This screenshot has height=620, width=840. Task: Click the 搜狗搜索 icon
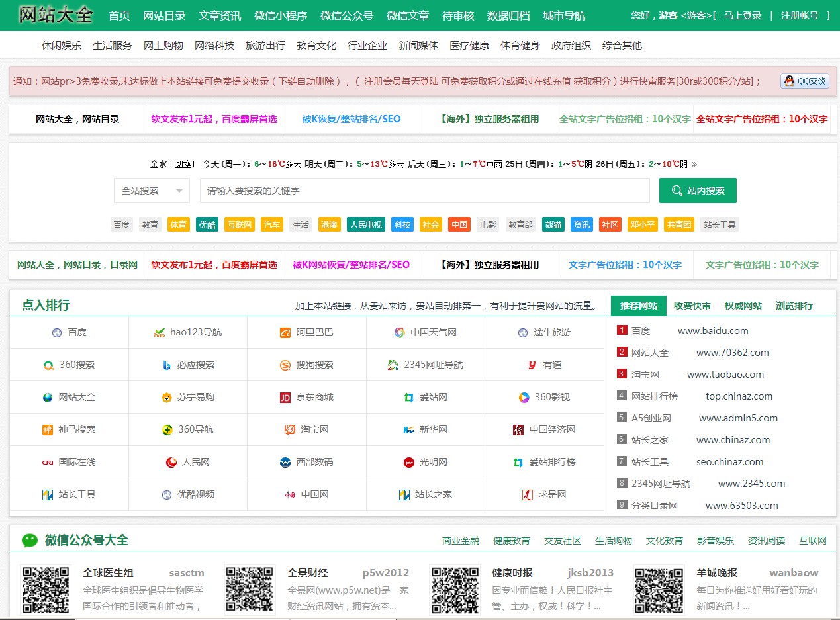coord(285,365)
